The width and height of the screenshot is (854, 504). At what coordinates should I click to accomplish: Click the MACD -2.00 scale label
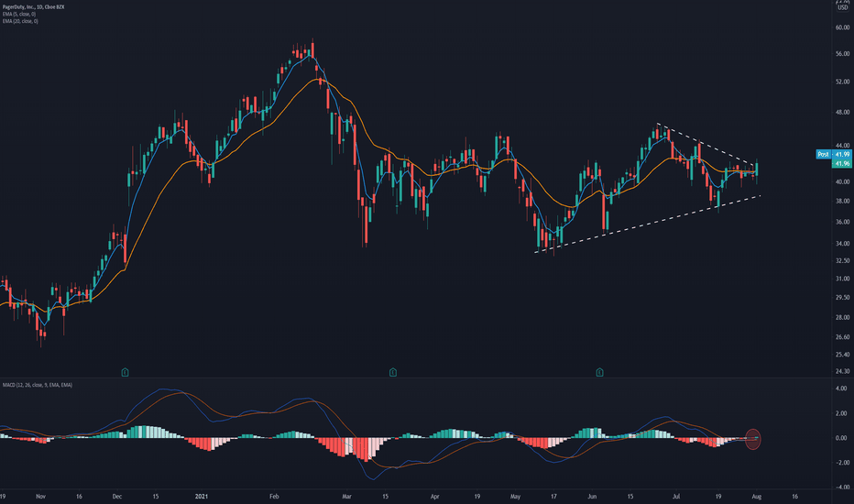tap(840, 463)
